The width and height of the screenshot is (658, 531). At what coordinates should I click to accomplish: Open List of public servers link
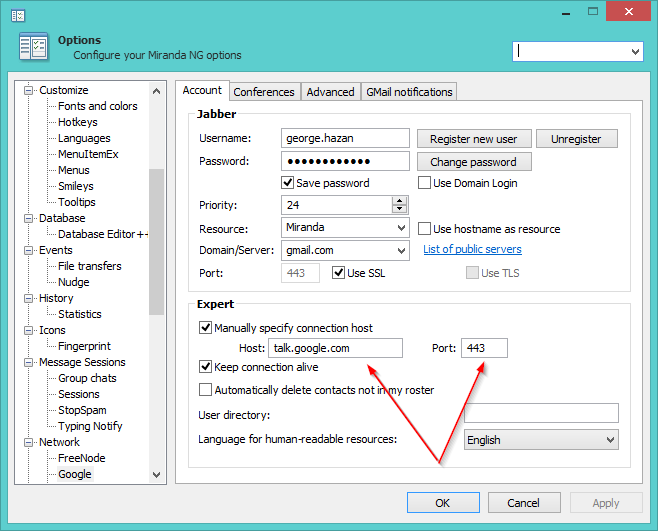click(x=472, y=249)
